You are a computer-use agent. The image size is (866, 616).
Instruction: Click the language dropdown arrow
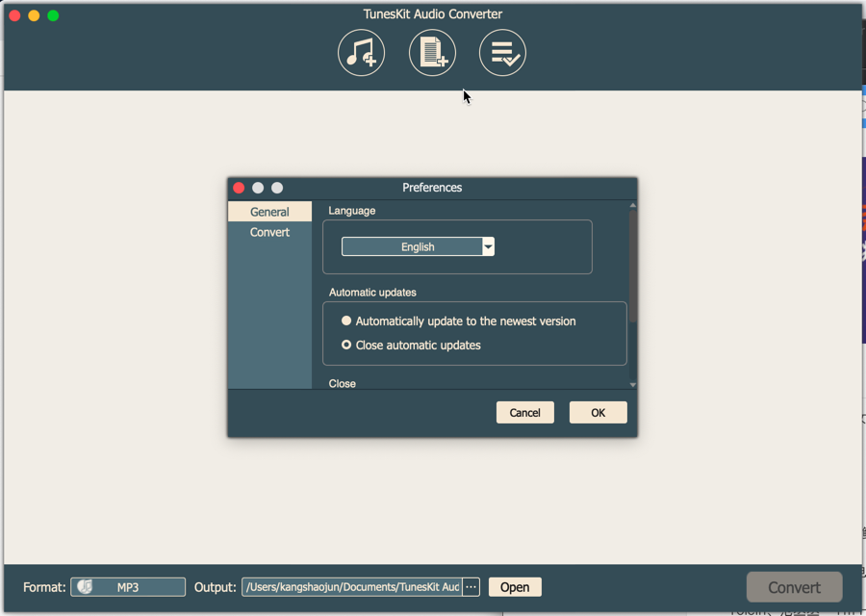488,246
